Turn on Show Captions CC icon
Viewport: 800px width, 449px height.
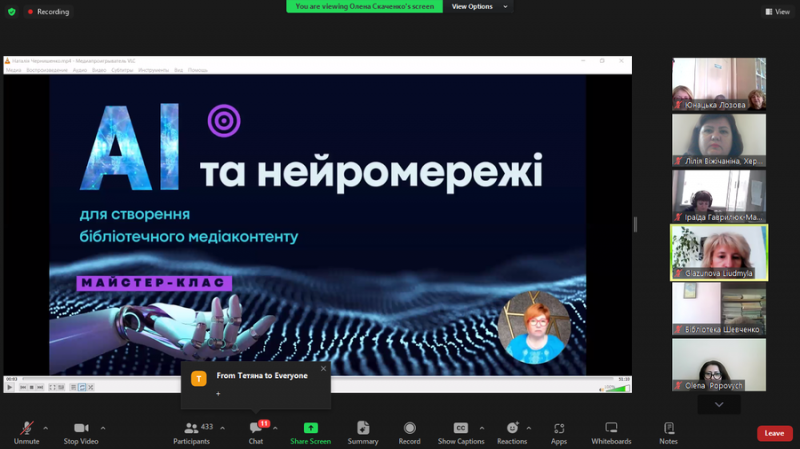tap(460, 428)
